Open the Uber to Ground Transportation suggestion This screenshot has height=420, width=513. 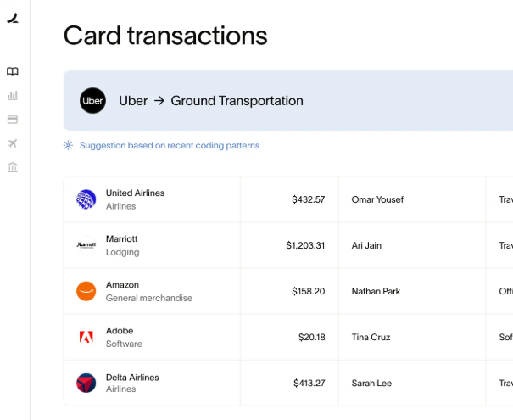[x=288, y=100]
